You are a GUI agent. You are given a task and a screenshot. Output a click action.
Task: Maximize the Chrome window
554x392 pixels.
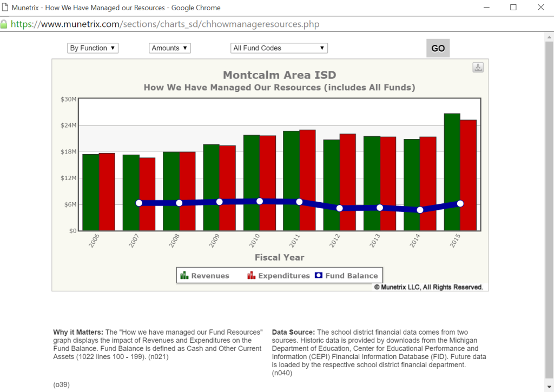513,8
